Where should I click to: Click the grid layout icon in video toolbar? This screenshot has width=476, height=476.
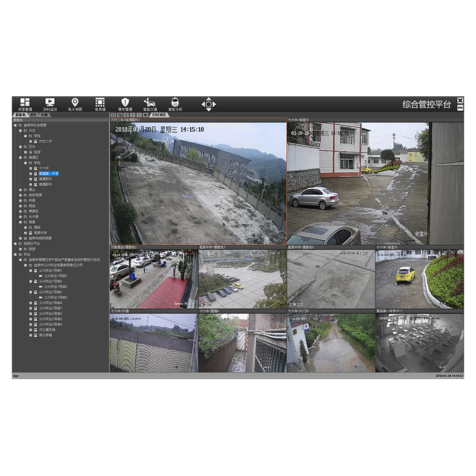coord(113,114)
